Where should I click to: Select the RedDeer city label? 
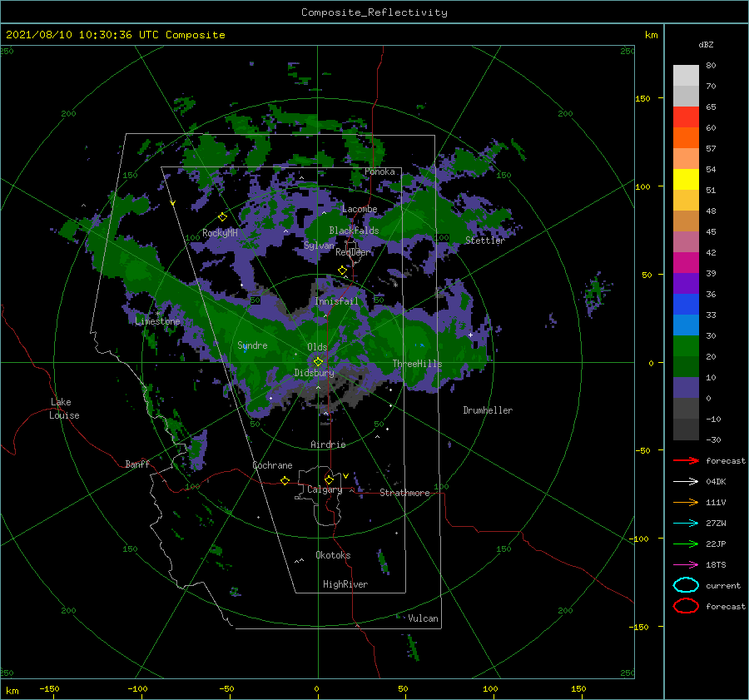(x=353, y=252)
